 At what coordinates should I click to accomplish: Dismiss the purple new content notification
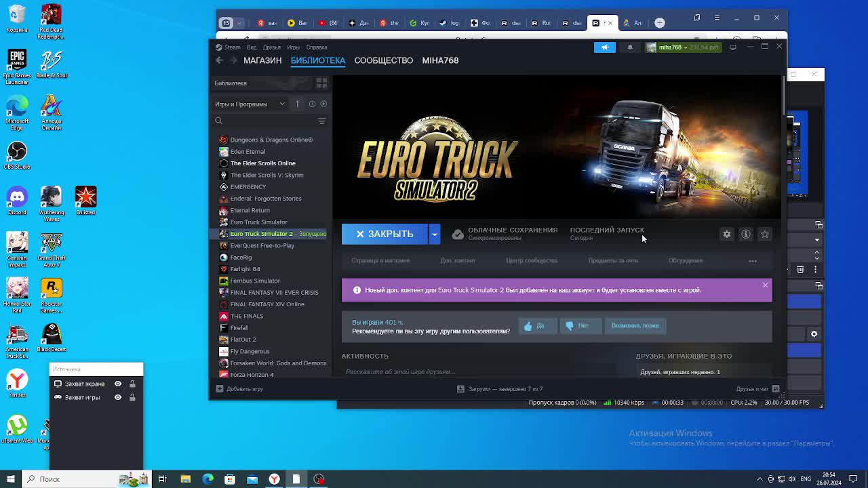click(x=765, y=285)
